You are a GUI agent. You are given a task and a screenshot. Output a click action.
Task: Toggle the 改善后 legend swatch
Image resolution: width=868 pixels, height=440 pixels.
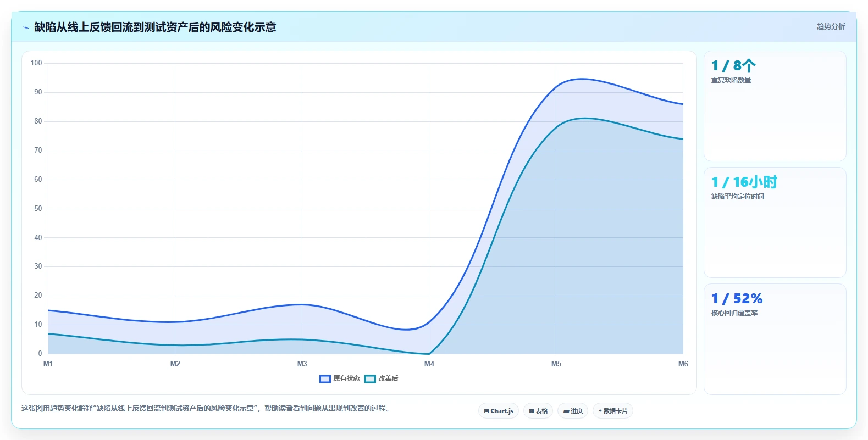click(x=370, y=378)
